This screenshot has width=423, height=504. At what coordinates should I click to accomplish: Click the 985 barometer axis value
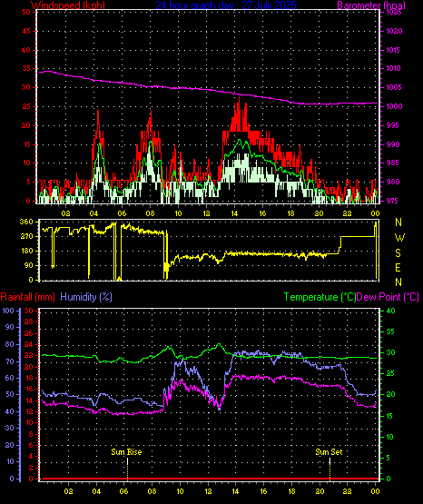(x=392, y=163)
